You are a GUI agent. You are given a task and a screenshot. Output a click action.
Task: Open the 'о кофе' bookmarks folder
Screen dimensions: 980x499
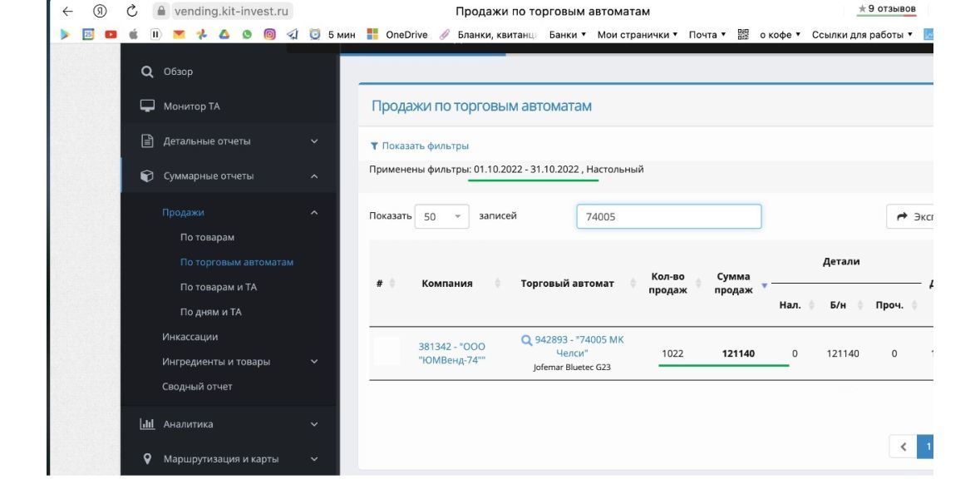point(780,34)
